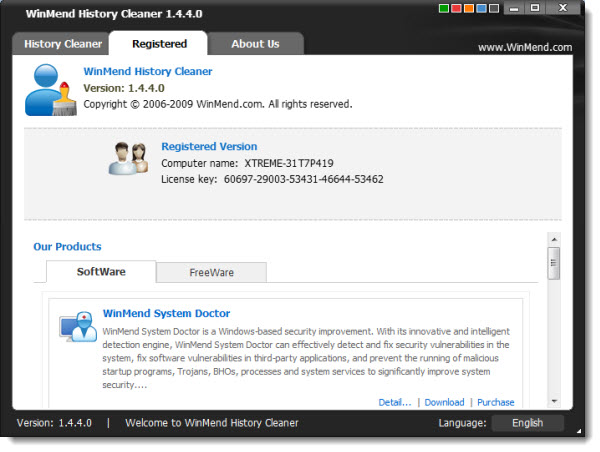600x452 pixels.
Task: Click the Download link for System Doctor
Action: pos(444,402)
